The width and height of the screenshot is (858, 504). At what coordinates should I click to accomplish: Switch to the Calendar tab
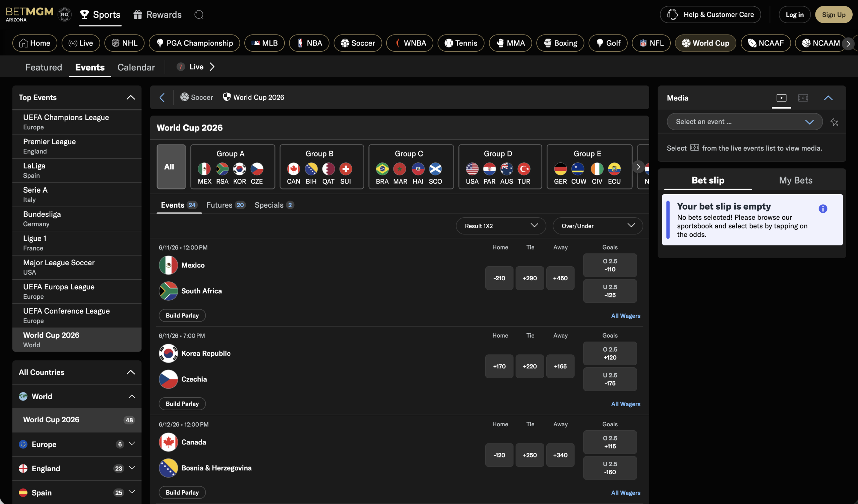(x=136, y=67)
